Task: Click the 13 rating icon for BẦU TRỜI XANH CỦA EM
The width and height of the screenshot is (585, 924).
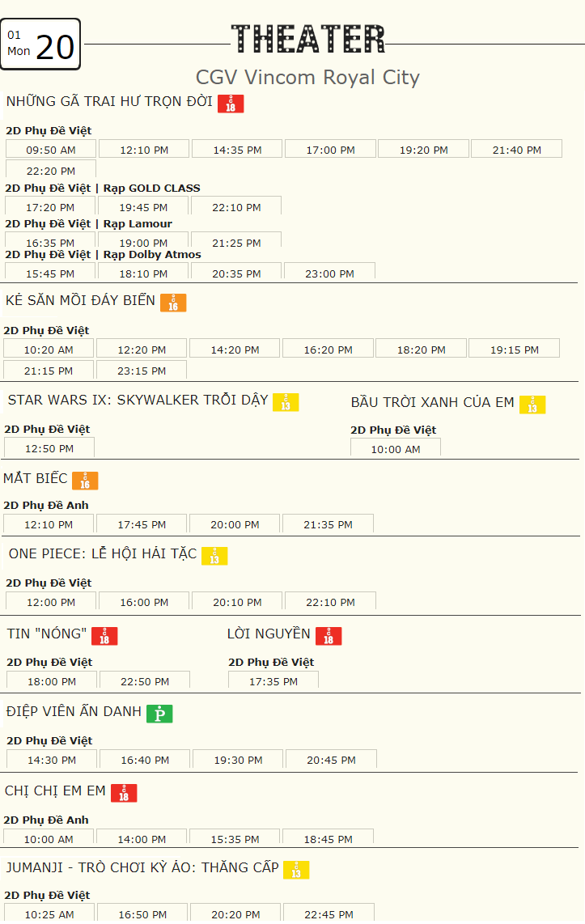Action: (x=532, y=405)
